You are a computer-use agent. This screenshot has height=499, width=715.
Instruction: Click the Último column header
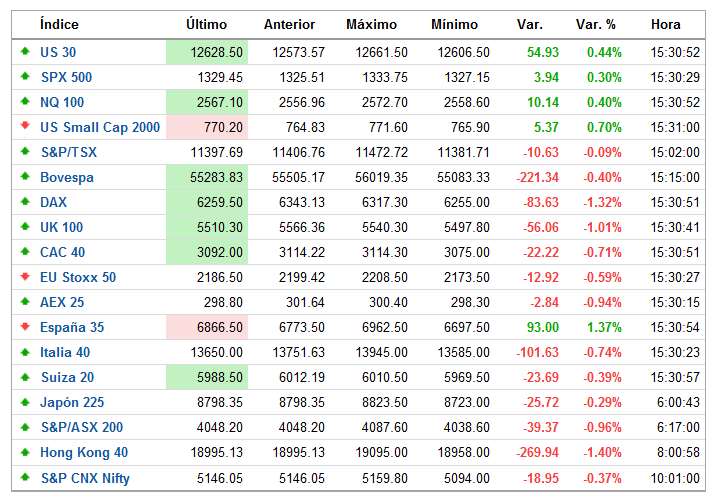207,24
